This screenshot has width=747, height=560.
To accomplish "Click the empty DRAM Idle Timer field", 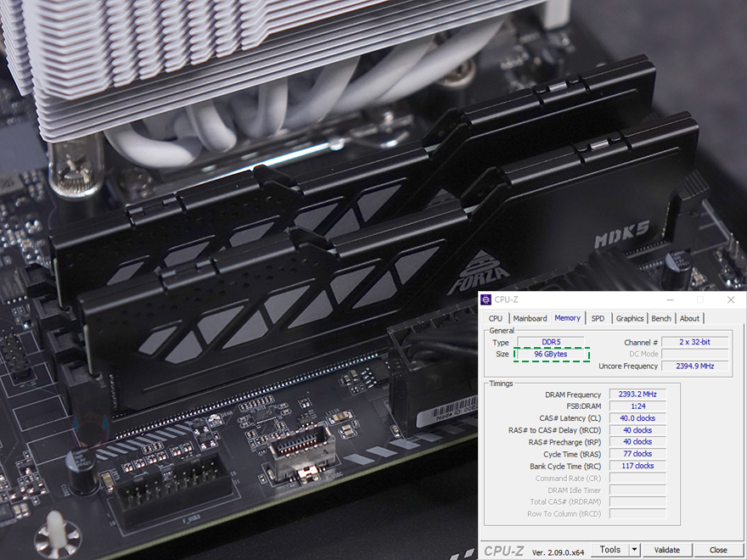I will coord(637,490).
